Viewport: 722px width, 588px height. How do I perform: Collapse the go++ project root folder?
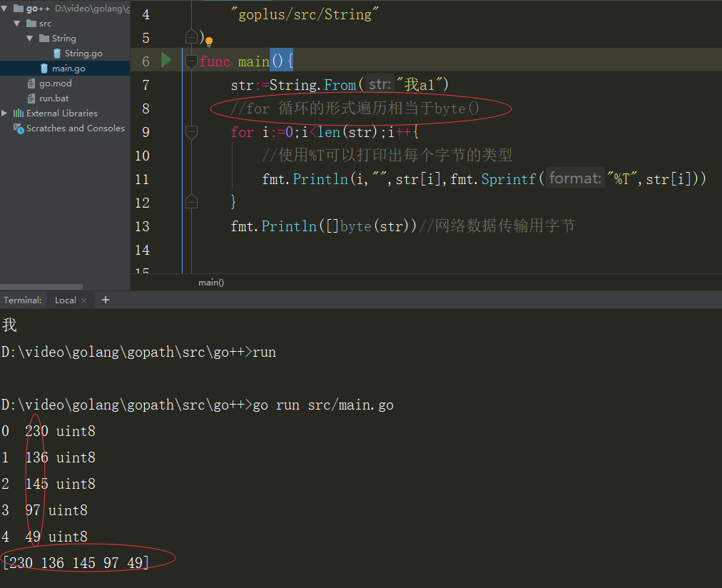point(4,9)
